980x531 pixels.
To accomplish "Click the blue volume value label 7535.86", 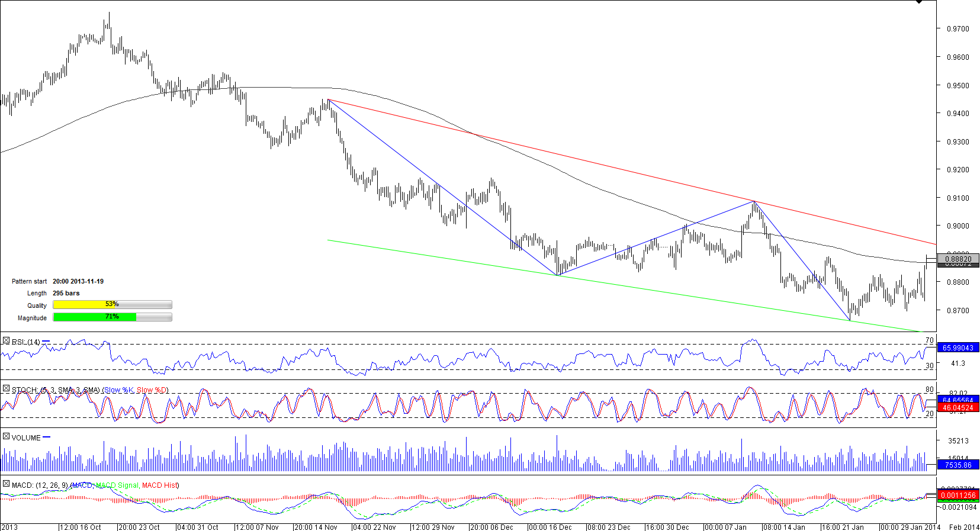I will (x=958, y=465).
